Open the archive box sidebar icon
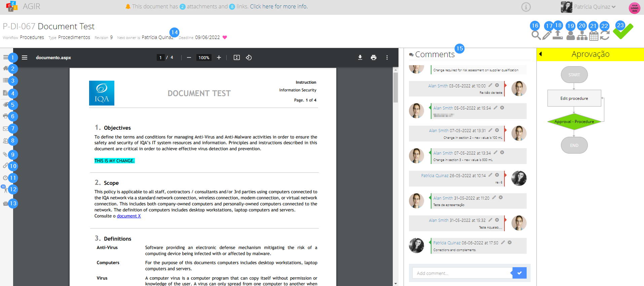 (x=5, y=203)
